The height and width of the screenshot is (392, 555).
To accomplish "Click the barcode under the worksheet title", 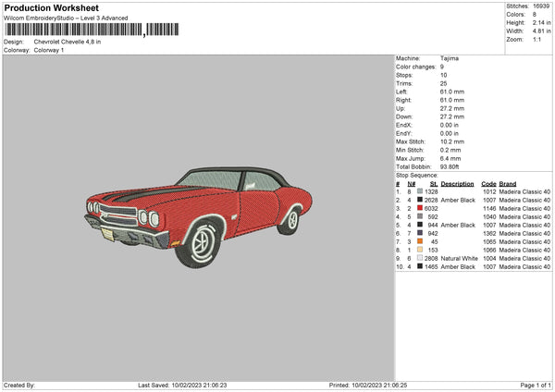I will tap(92, 30).
